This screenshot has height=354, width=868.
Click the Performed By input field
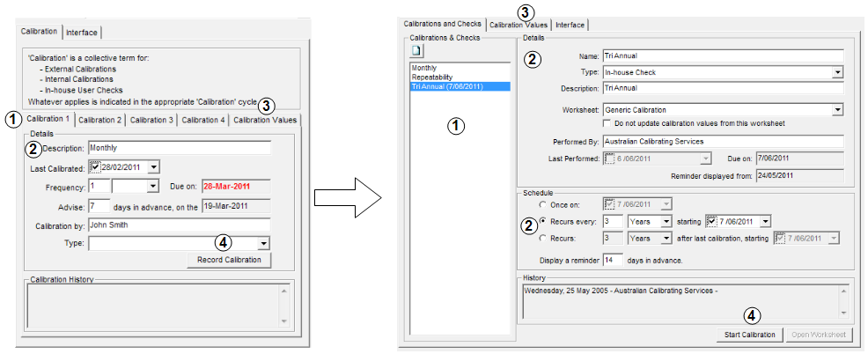722,142
